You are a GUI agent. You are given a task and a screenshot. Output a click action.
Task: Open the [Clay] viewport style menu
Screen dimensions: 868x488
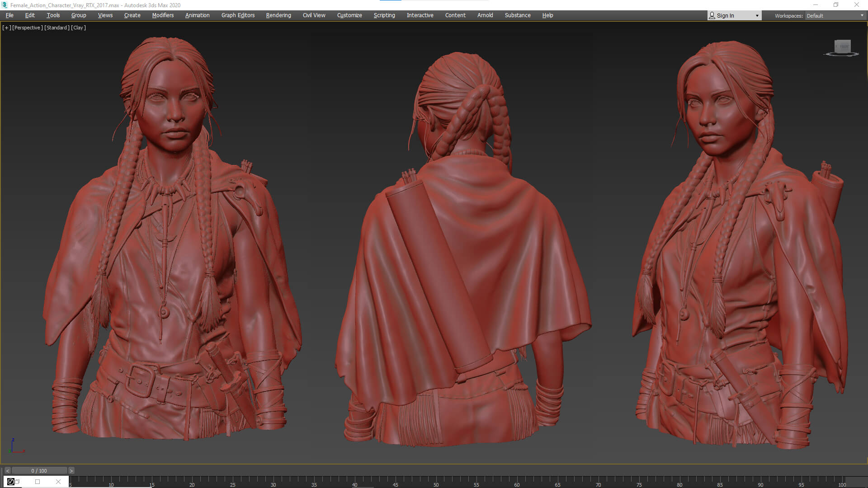click(78, 28)
